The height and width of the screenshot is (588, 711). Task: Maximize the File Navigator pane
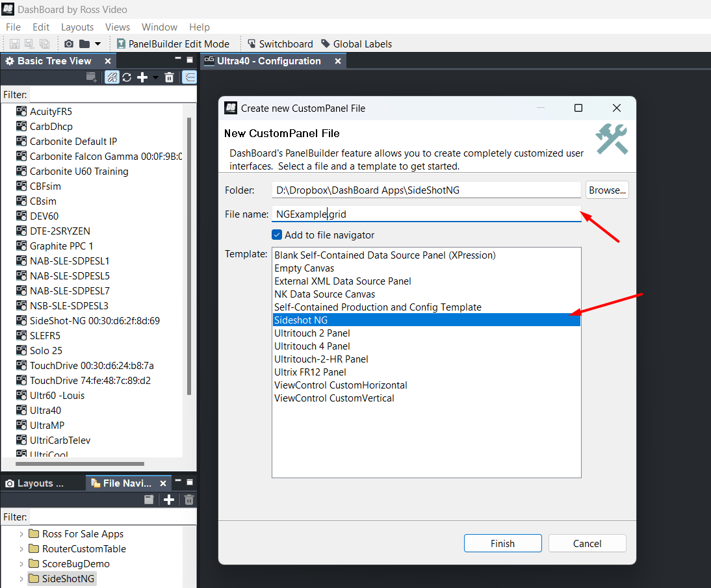190,482
